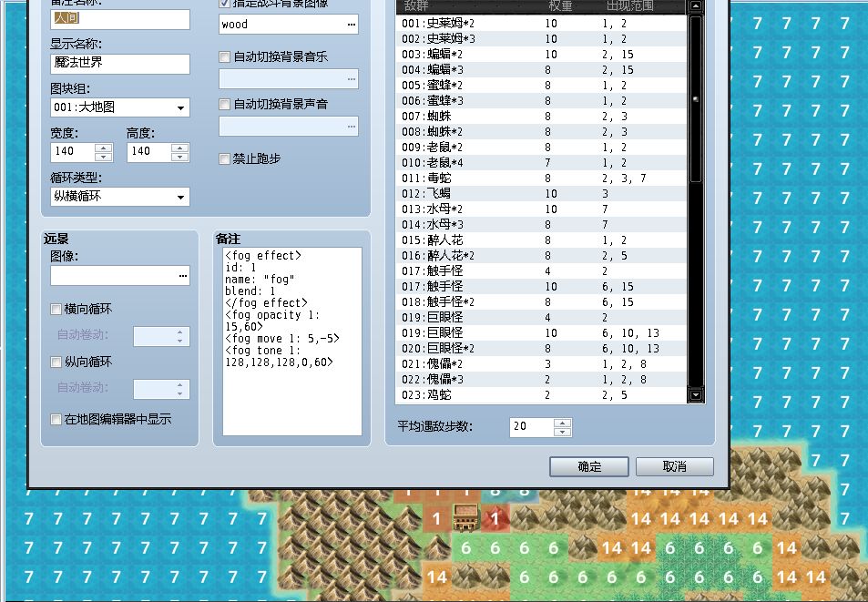Check the 禁止跑步 option

pos(224,158)
